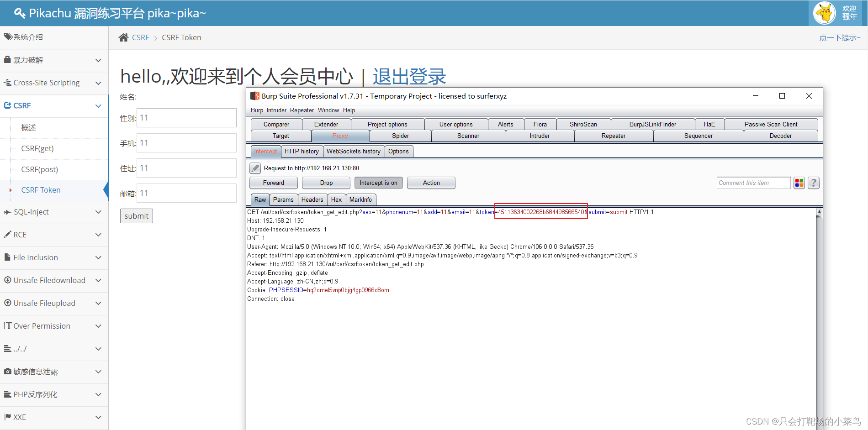Click the Burp Suite window logo icon
This screenshot has height=430, width=868.
pyautogui.click(x=255, y=96)
